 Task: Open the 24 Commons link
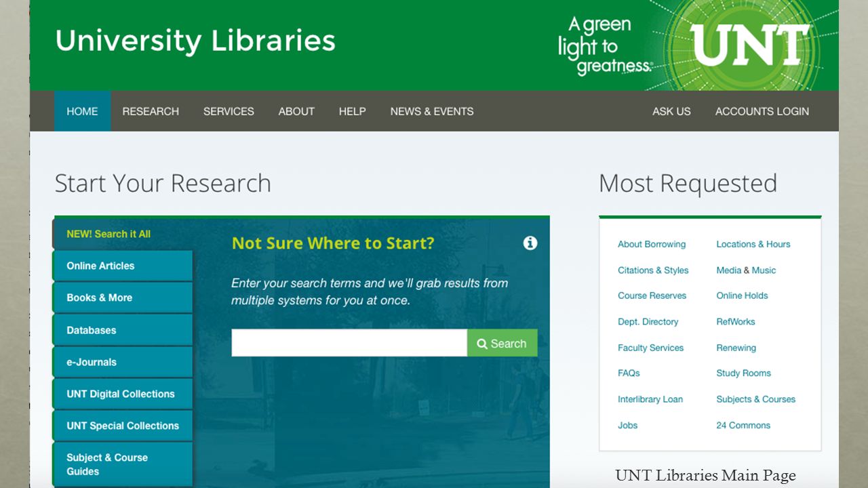click(743, 425)
